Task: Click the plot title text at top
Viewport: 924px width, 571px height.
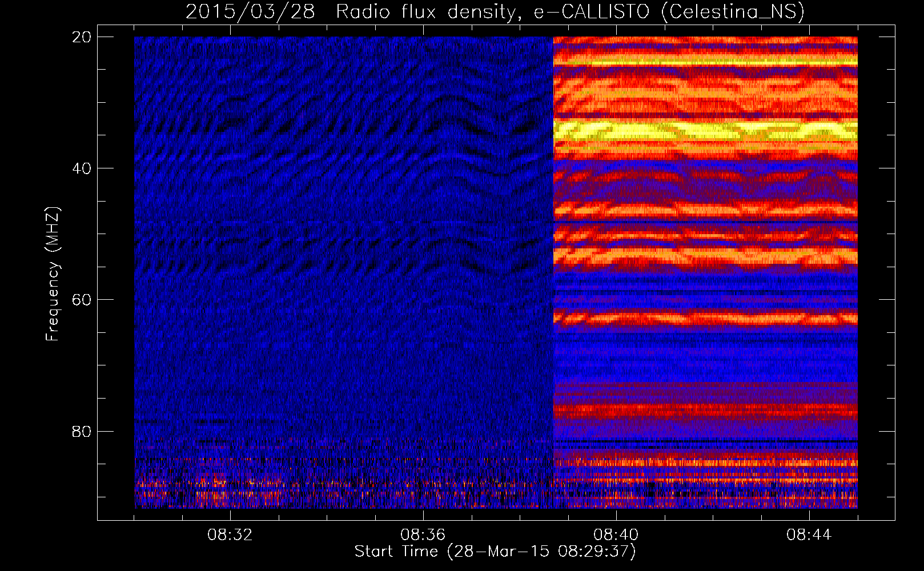Action: coord(495,11)
